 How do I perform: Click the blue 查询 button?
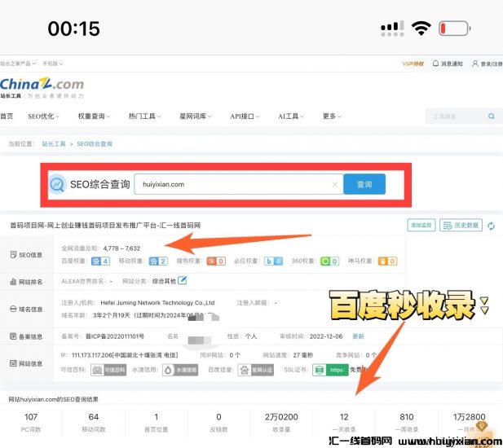tap(364, 184)
